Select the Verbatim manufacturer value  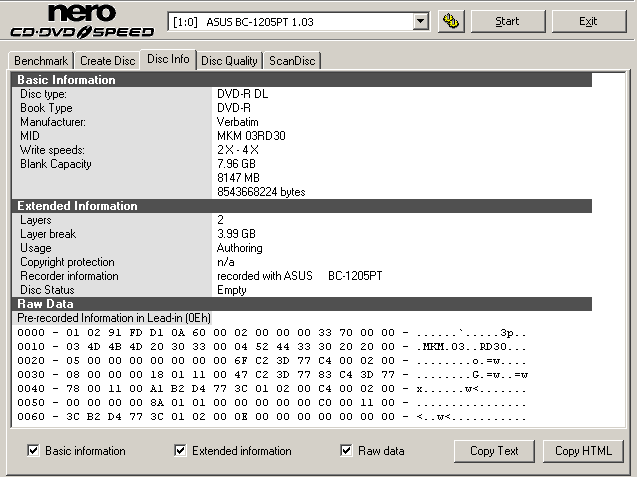point(238,122)
